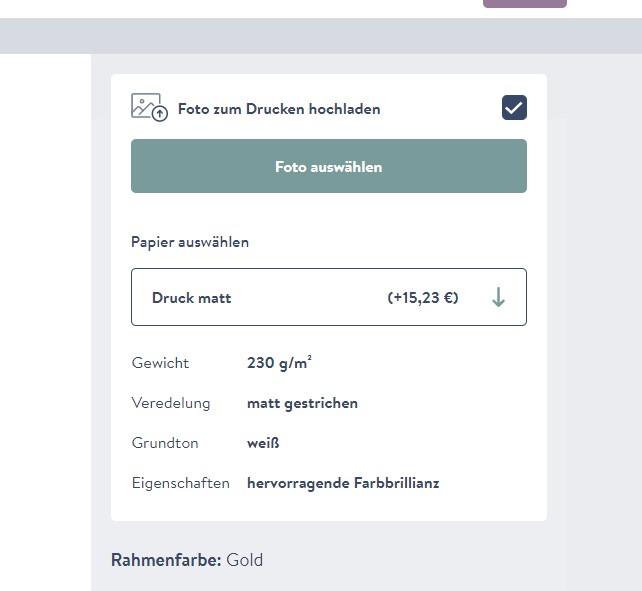Click the purple button at top

pos(524,4)
